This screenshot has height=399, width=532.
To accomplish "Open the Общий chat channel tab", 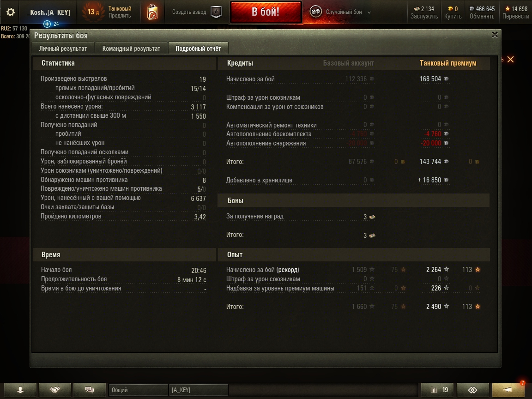I will click(x=138, y=390).
